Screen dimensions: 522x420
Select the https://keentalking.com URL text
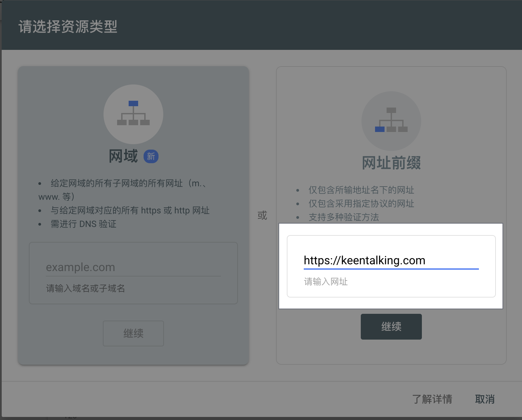(x=364, y=261)
